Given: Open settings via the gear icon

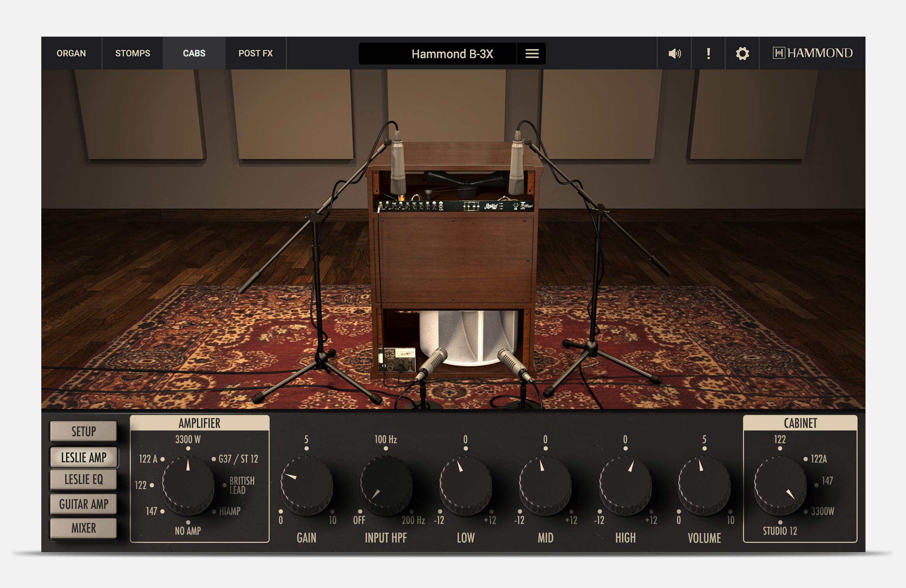Looking at the screenshot, I should [741, 54].
